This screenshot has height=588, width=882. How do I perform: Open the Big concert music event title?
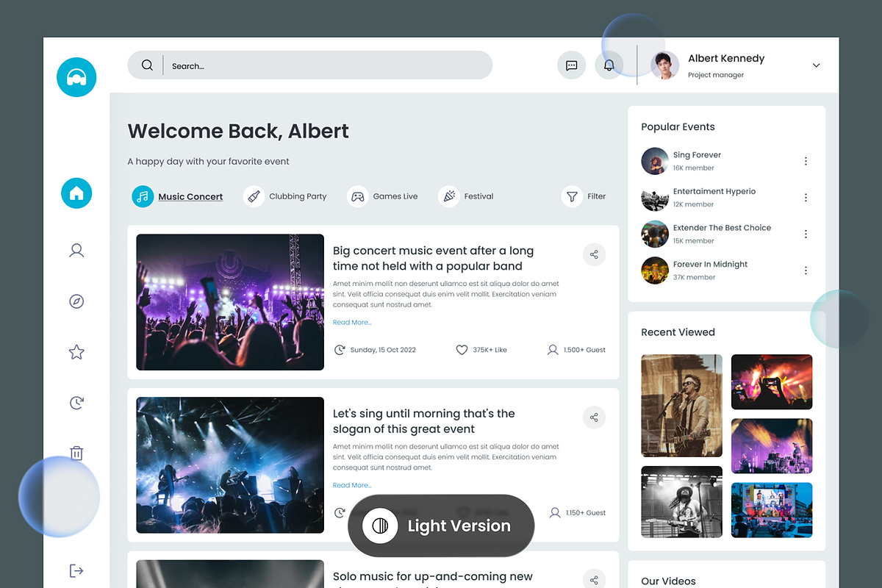tap(434, 259)
